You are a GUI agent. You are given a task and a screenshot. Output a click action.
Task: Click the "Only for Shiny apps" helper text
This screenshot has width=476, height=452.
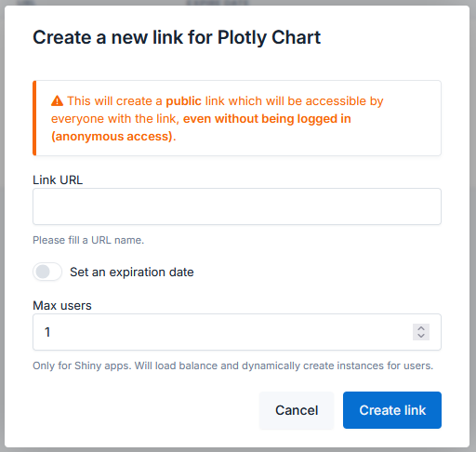click(233, 366)
